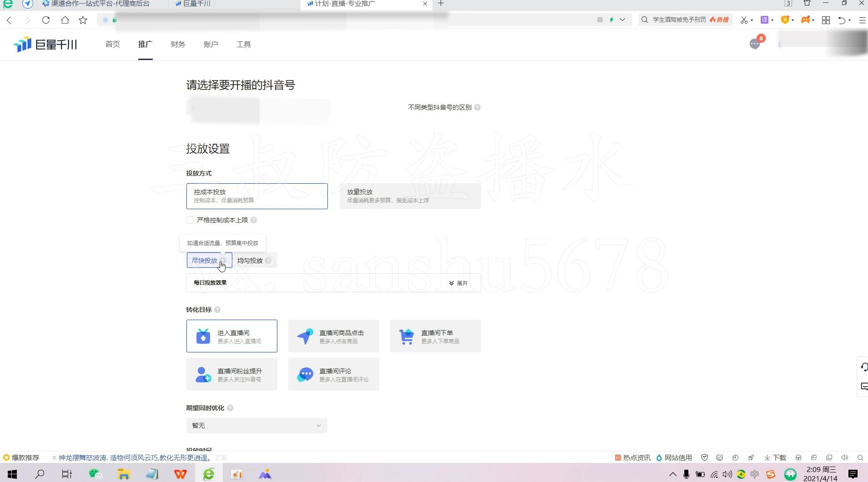Go to the 财务 menu
Viewport: 868px width, 482px height.
coord(178,45)
